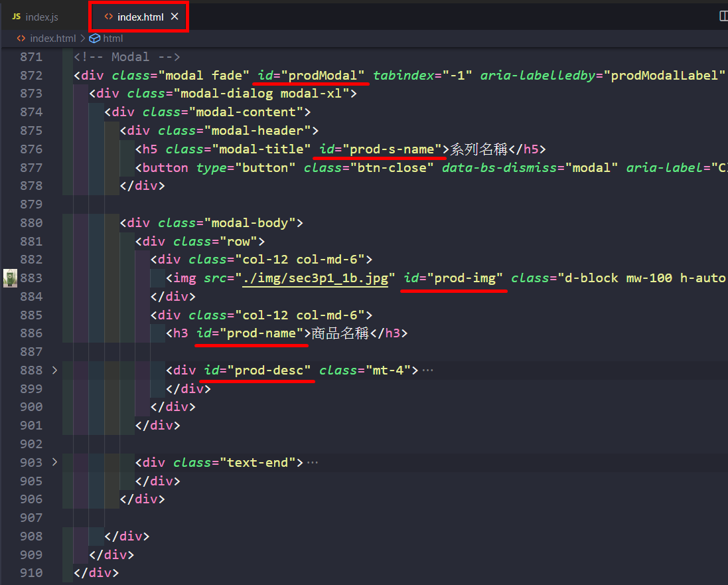This screenshot has height=585, width=728.
Task: Click the split editor icon
Action: click(723, 17)
